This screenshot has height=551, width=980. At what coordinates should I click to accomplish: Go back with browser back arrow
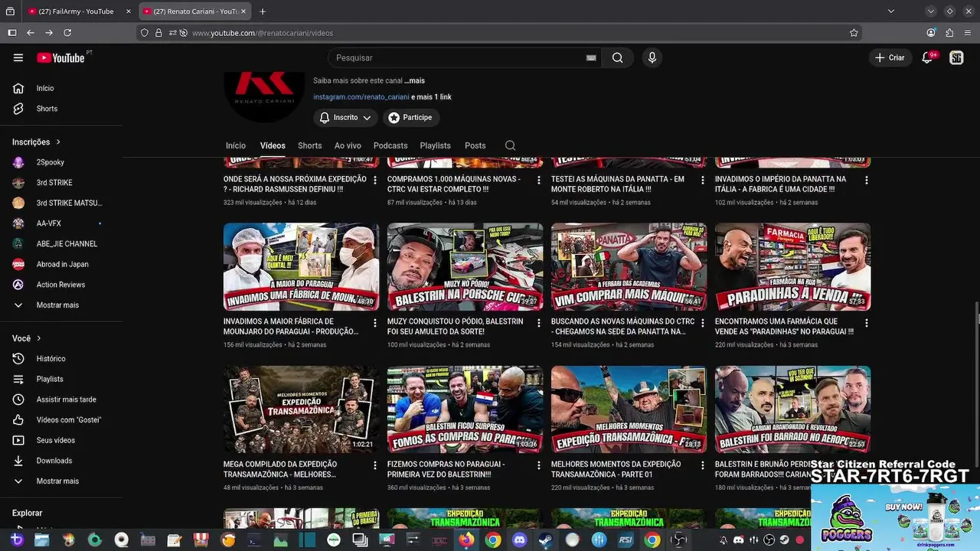click(x=31, y=33)
